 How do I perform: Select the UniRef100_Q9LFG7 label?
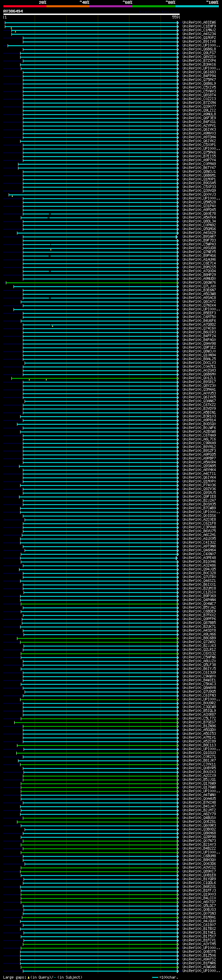pyautogui.click(x=199, y=53)
